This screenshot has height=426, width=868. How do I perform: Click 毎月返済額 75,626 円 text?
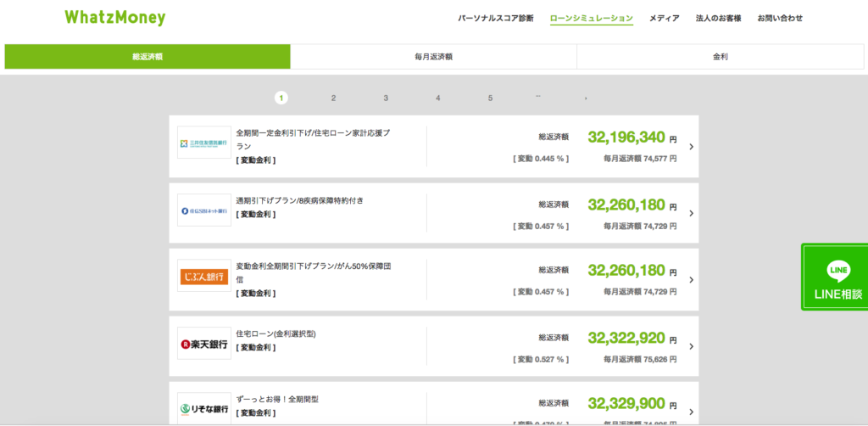(640, 359)
